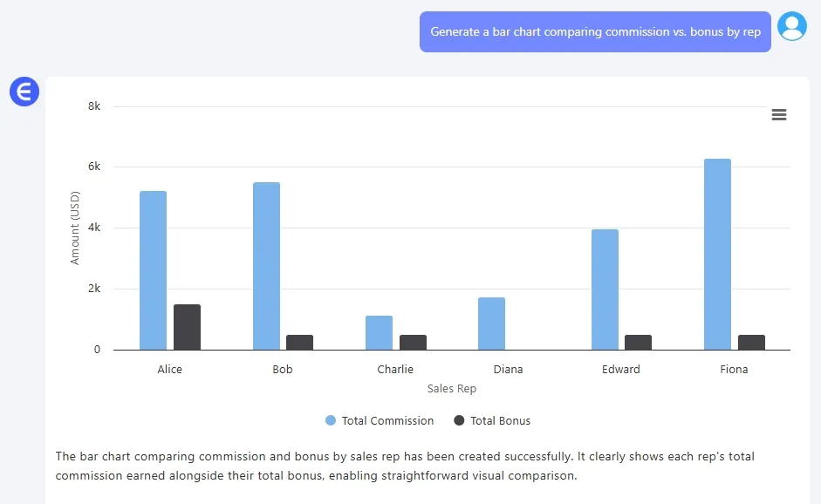Click the user profile avatar icon

(791, 26)
